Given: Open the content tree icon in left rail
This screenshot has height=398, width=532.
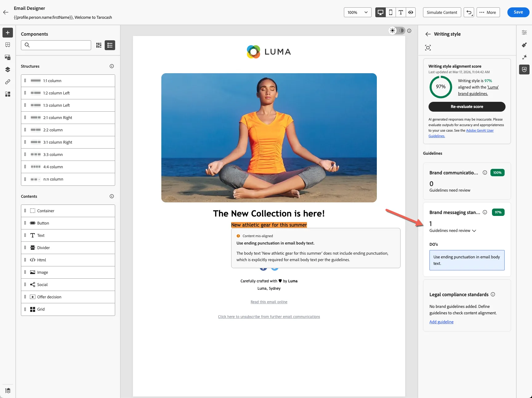Looking at the screenshot, I should 8,45.
